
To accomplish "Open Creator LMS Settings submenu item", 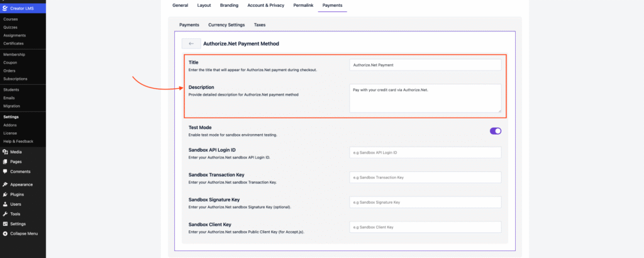I will [x=11, y=116].
